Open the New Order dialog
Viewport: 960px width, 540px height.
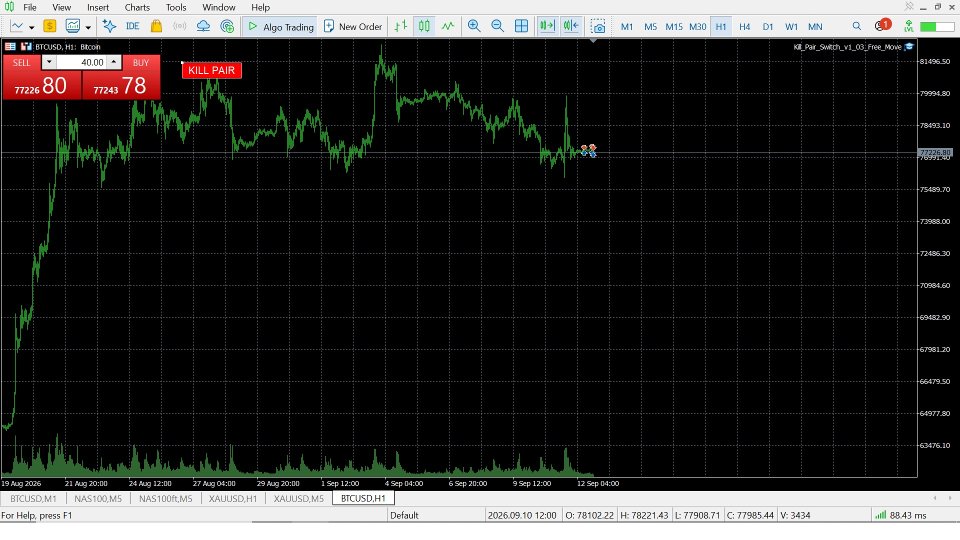pyautogui.click(x=353, y=26)
